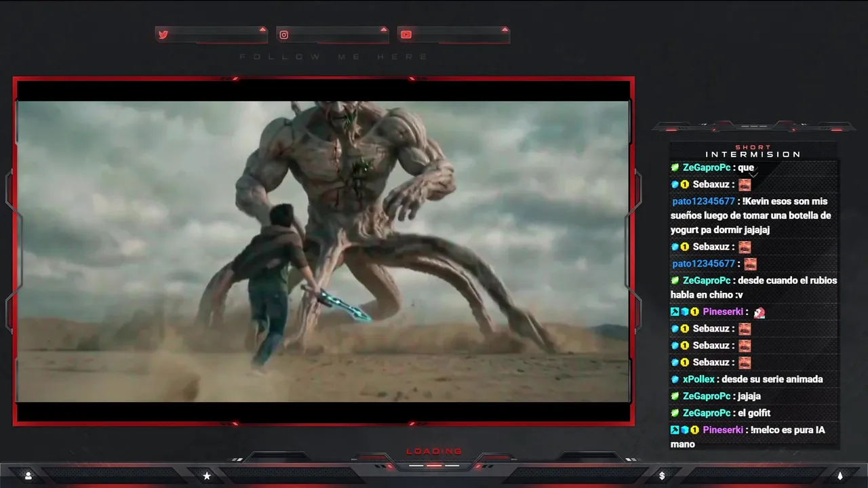Click the loading progress indicator bars
Viewport: 868px width, 488px height.
click(434, 466)
